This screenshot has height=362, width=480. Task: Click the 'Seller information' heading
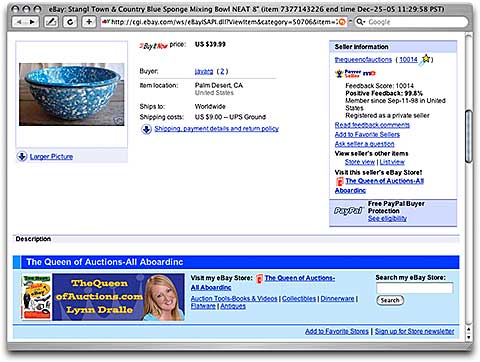(361, 47)
